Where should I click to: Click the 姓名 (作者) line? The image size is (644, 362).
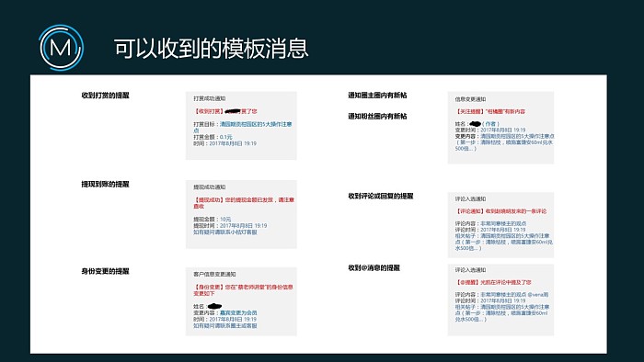click(477, 124)
